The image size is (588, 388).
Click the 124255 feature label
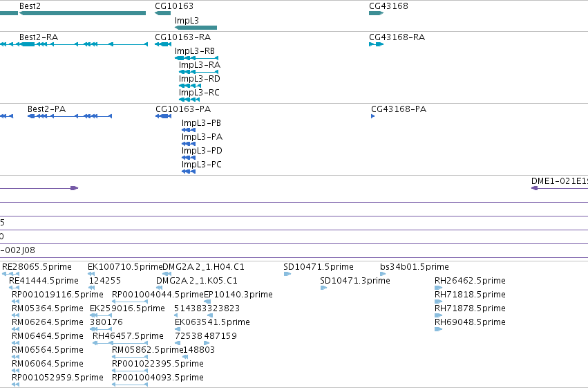pos(105,281)
